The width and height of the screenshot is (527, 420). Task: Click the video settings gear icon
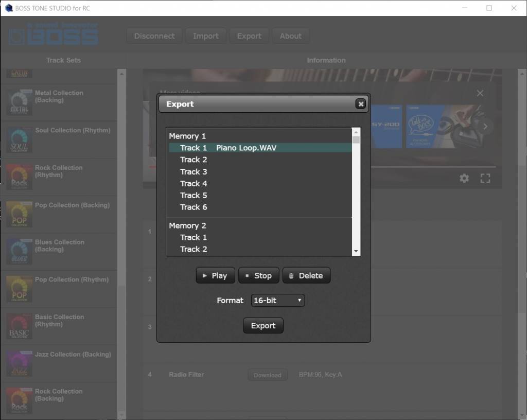(x=464, y=178)
